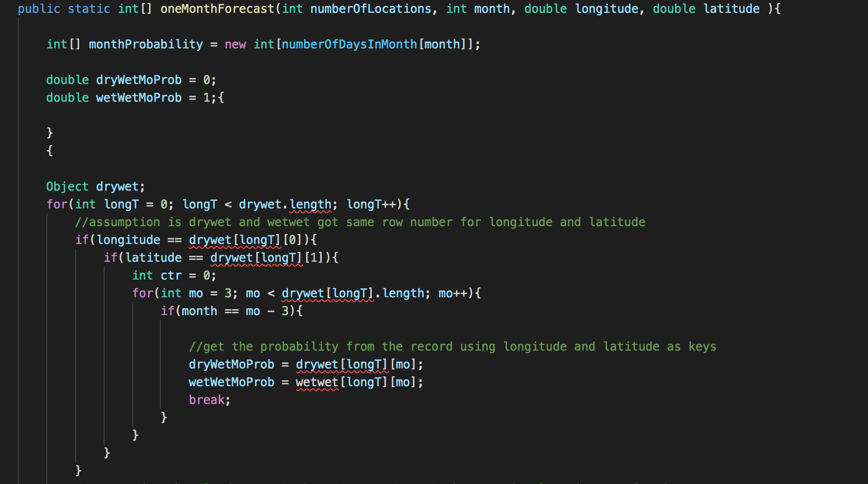Click the double keyword on the latitude parameter
Screen dimensions: 868x484
coord(674,8)
